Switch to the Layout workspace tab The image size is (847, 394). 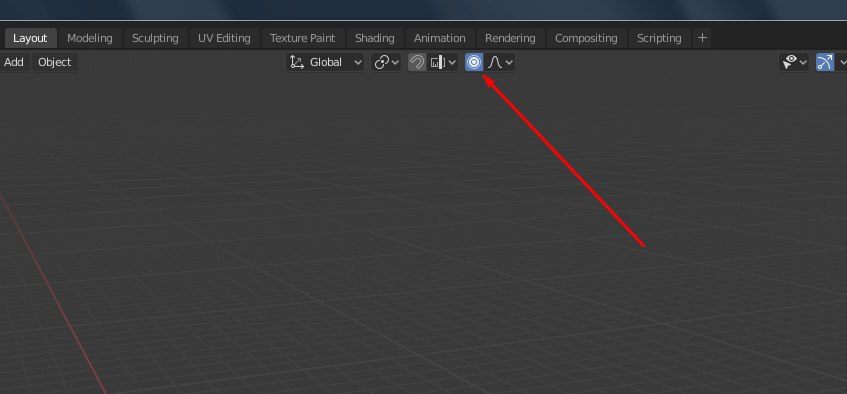point(30,38)
